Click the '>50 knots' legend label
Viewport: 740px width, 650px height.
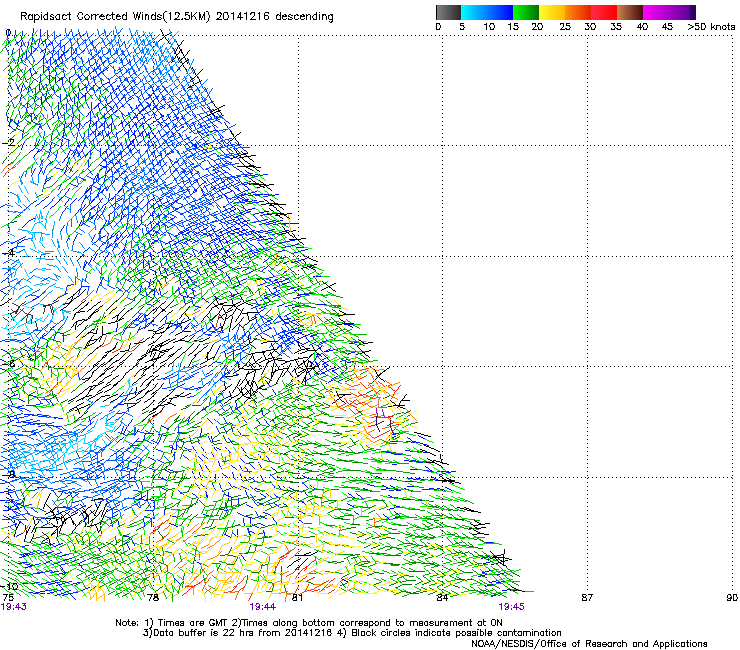(x=711, y=27)
